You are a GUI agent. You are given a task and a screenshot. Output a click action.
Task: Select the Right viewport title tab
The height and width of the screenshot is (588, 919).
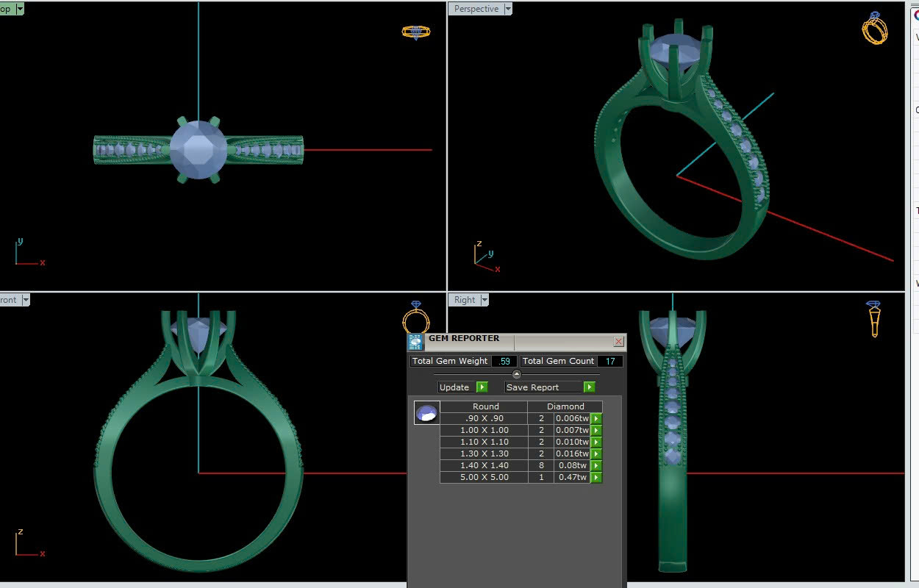coord(464,300)
